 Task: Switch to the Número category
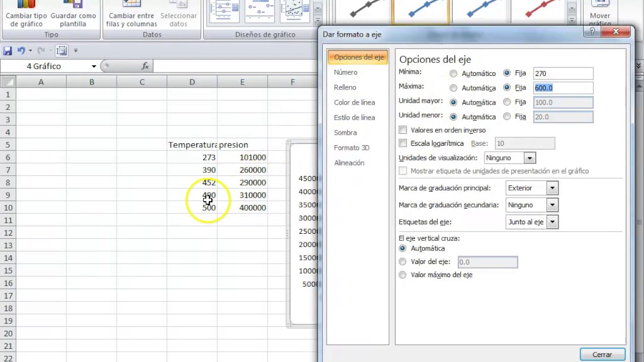pos(346,72)
